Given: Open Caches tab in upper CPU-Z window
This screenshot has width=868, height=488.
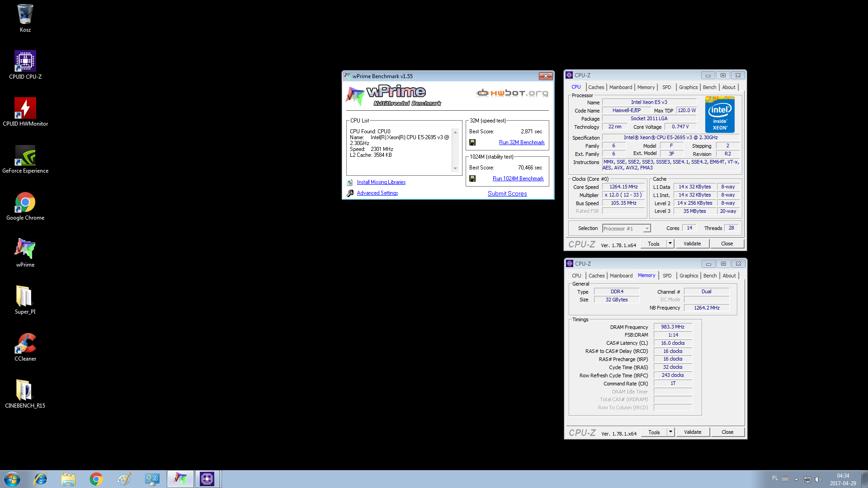Looking at the screenshot, I should (x=596, y=87).
